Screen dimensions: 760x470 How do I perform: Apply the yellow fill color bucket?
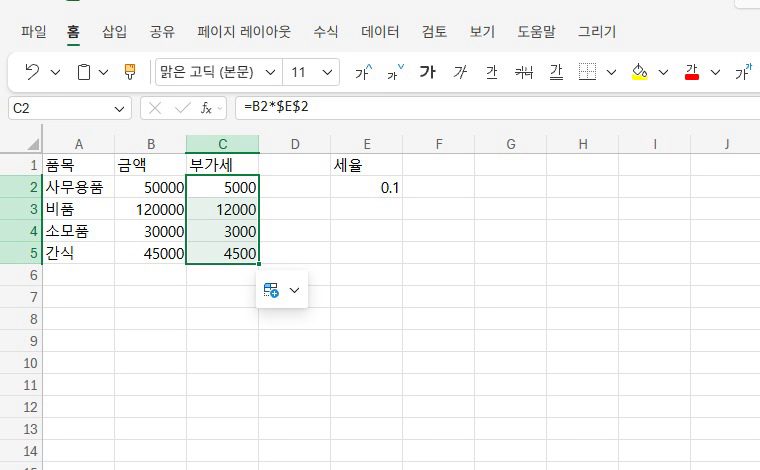pyautogui.click(x=639, y=72)
